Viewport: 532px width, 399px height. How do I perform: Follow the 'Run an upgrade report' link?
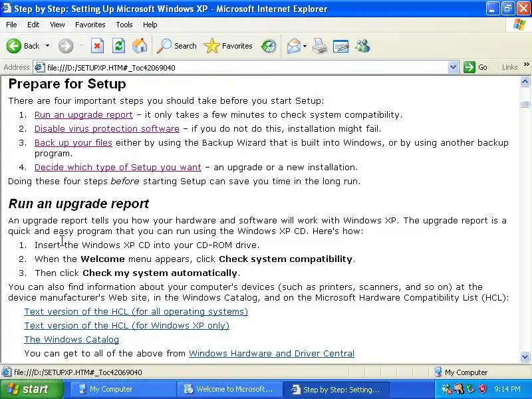tap(84, 114)
